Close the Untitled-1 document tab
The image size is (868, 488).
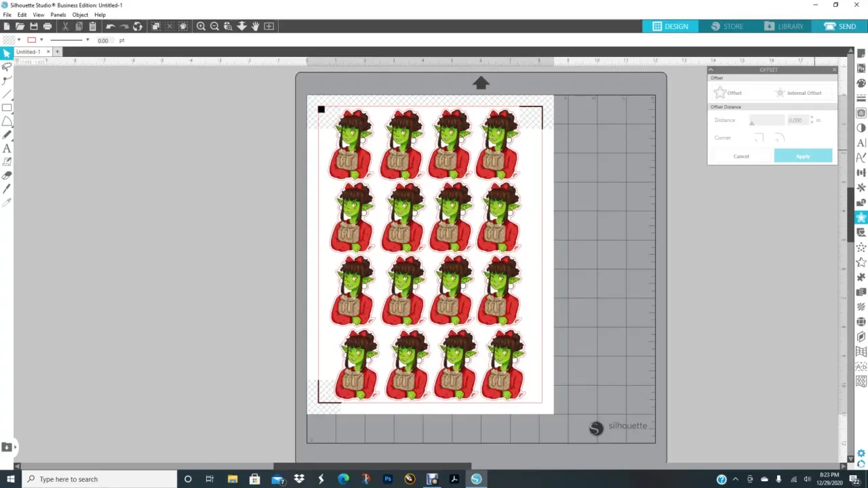click(x=48, y=52)
